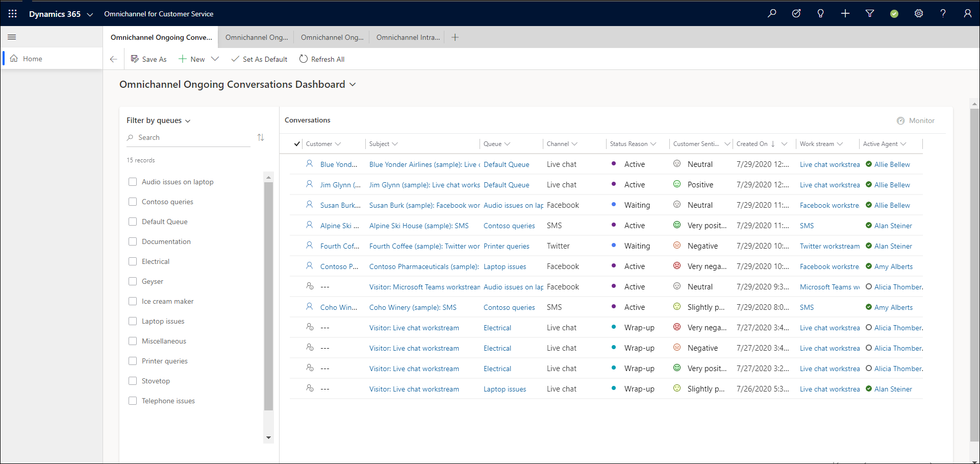
Task: Open the Jim Glynn customer link
Action: click(340, 185)
